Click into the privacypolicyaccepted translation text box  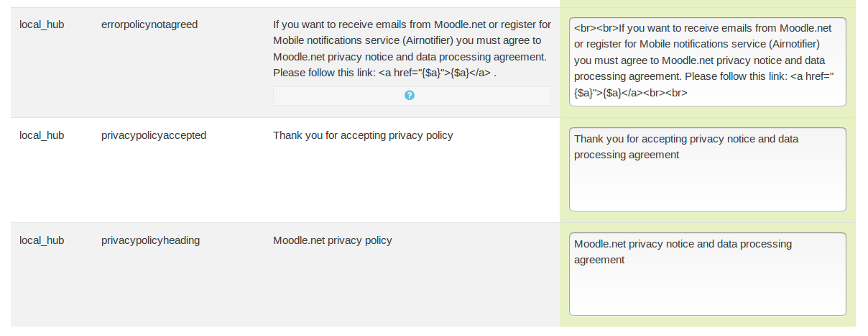(707, 169)
